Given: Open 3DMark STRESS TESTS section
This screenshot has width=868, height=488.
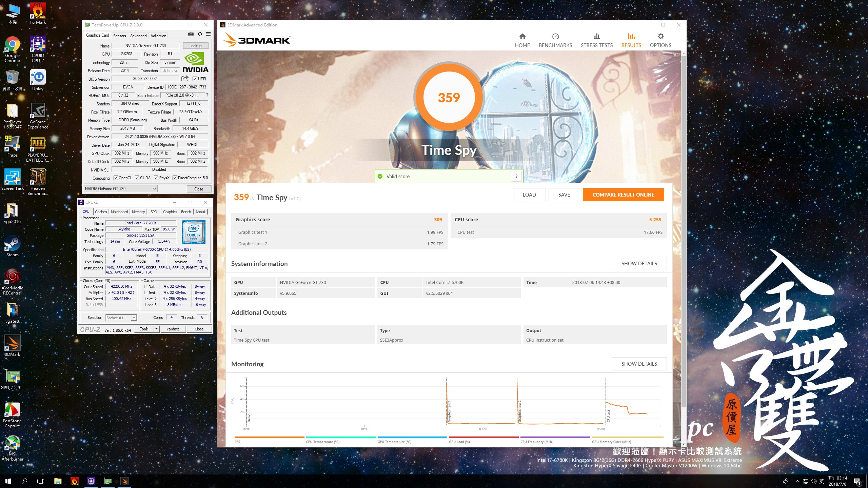Looking at the screenshot, I should (x=597, y=40).
